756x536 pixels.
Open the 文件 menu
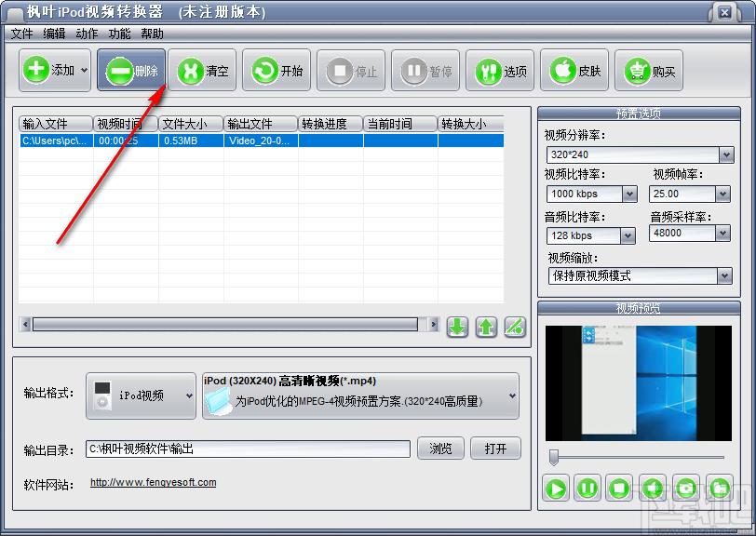(x=21, y=33)
